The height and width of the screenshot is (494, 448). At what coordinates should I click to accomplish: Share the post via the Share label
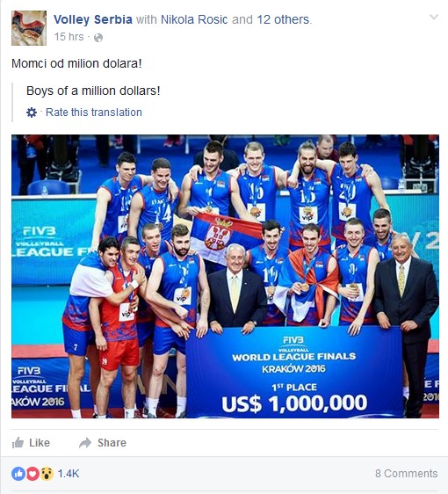point(112,443)
